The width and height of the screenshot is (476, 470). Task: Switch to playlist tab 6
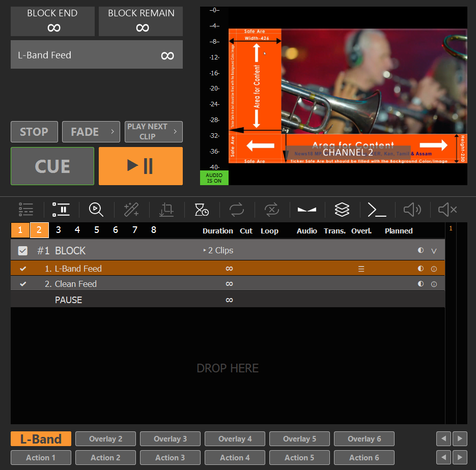[116, 230]
